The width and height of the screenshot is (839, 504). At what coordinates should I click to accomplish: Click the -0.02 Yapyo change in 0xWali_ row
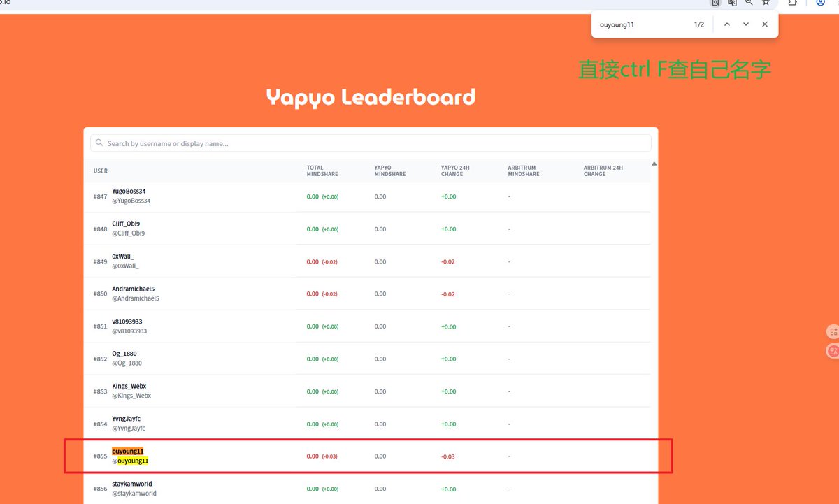tap(448, 262)
